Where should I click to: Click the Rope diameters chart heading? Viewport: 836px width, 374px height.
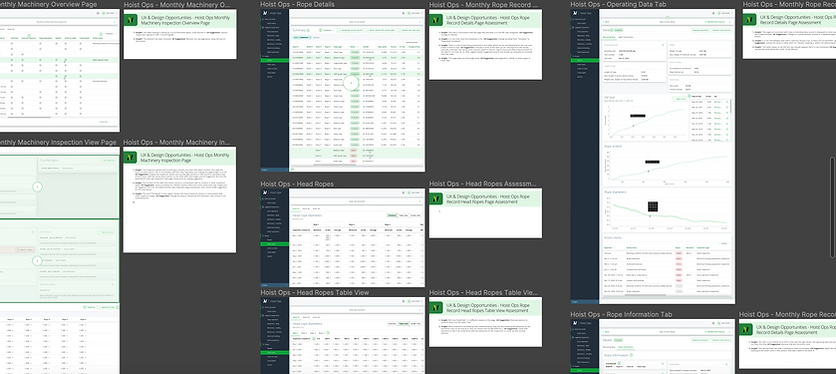(616, 192)
